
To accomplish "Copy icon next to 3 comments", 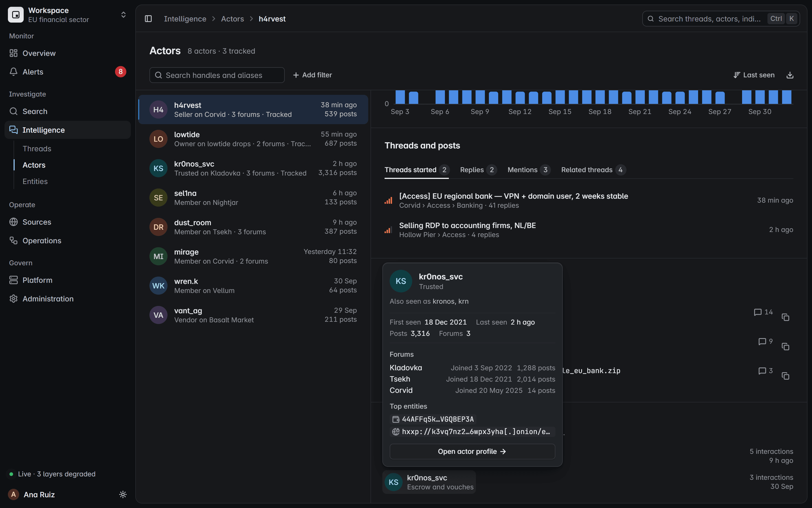I will click(x=785, y=376).
